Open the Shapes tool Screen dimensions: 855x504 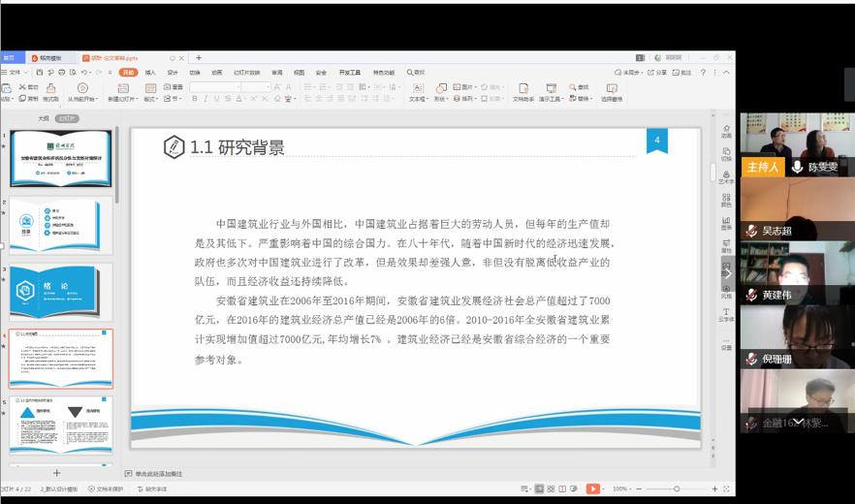point(441,92)
